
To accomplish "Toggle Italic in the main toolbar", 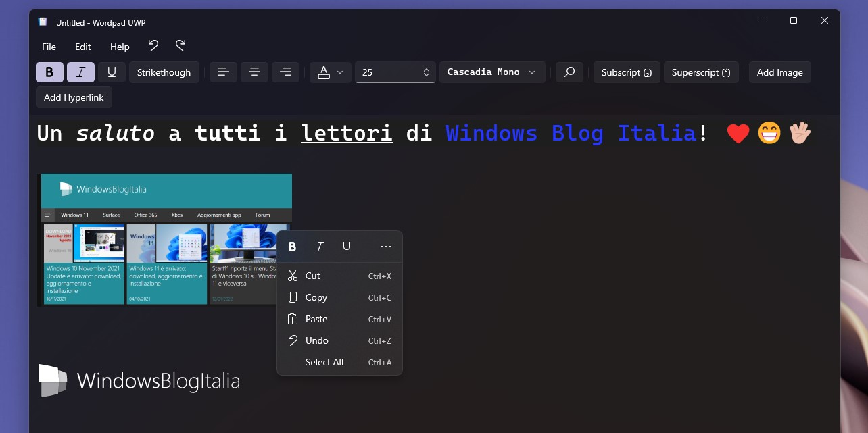I will click(x=80, y=72).
